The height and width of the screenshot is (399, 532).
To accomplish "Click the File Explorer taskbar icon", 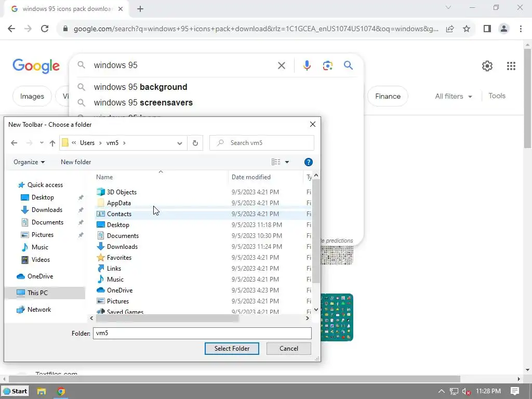I will (x=42, y=391).
